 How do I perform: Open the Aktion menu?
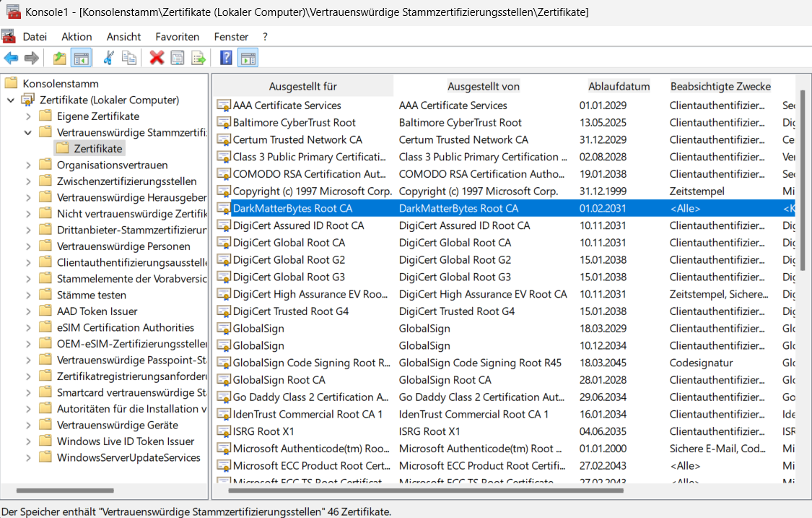(77, 37)
